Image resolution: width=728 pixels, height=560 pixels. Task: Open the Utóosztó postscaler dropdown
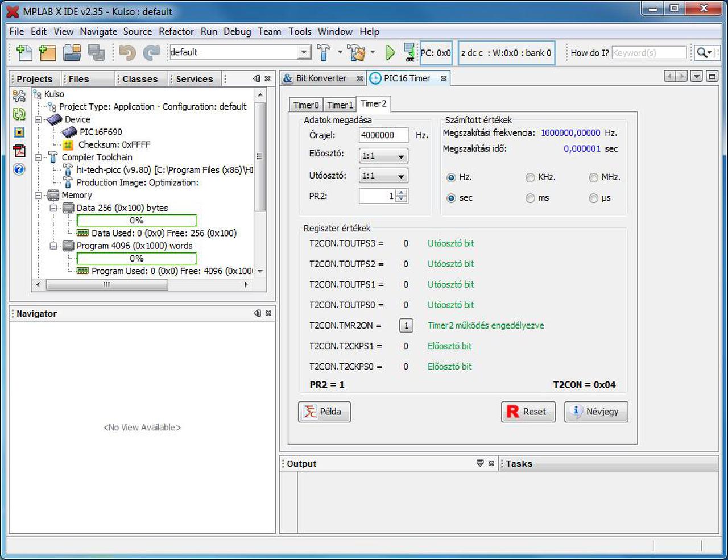pos(384,176)
